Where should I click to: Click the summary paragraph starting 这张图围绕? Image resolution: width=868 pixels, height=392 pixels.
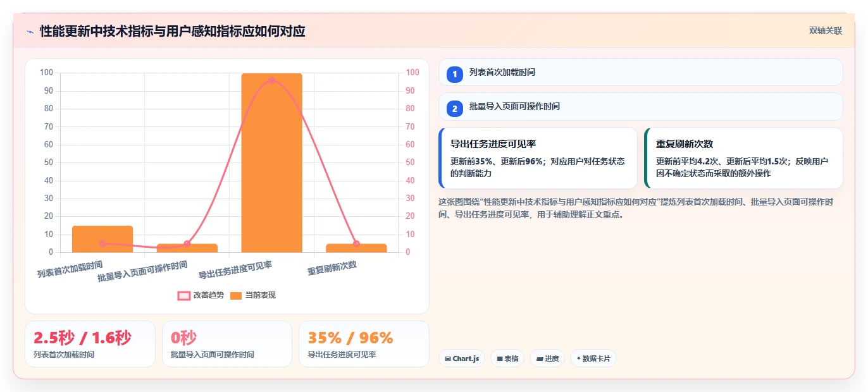[636, 208]
